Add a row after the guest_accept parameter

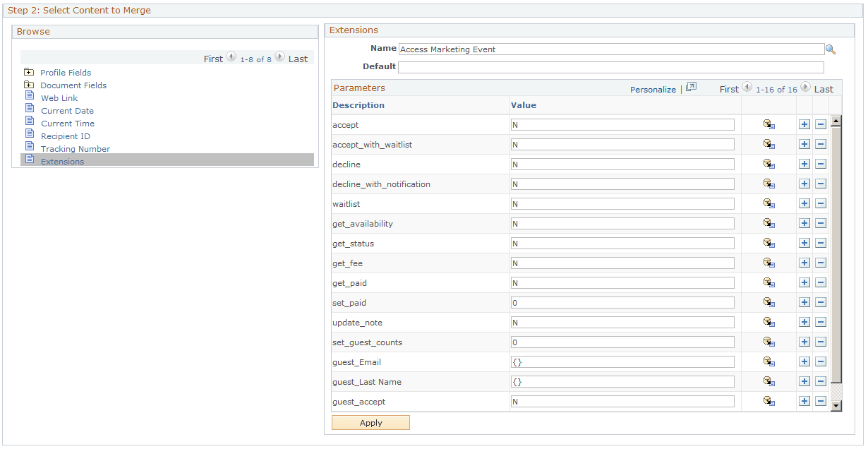pos(804,401)
